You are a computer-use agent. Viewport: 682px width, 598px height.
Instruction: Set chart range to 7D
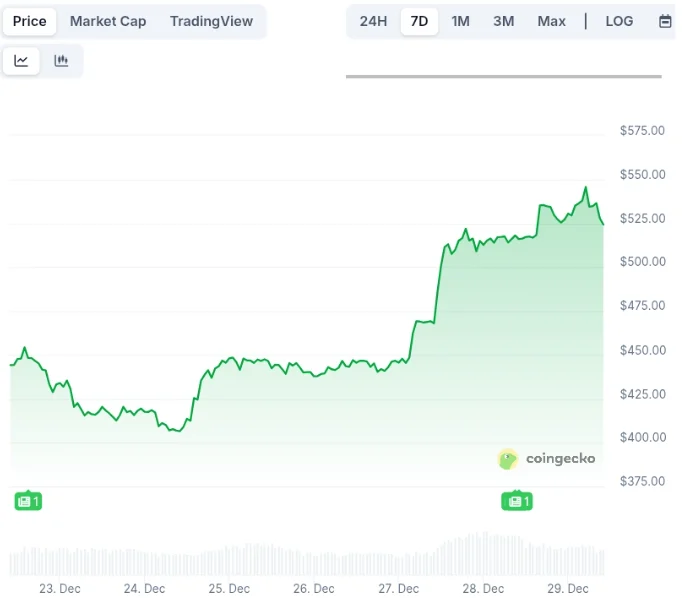[419, 21]
